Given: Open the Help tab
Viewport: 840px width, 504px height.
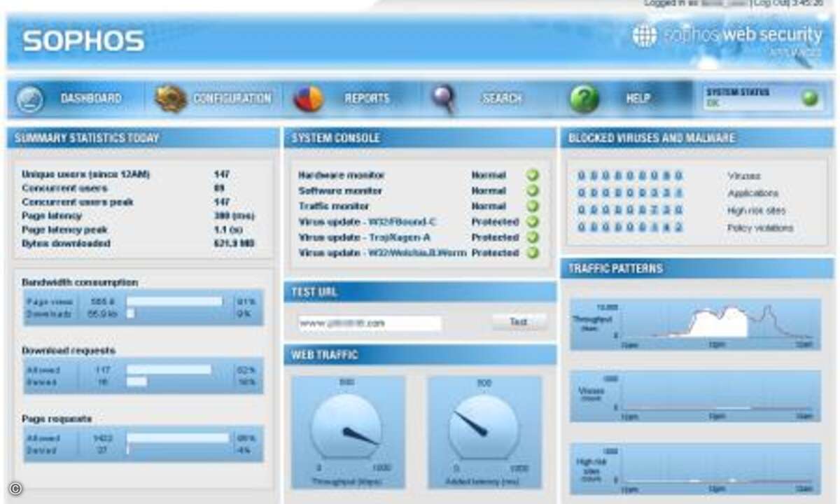Looking at the screenshot, I should (638, 99).
